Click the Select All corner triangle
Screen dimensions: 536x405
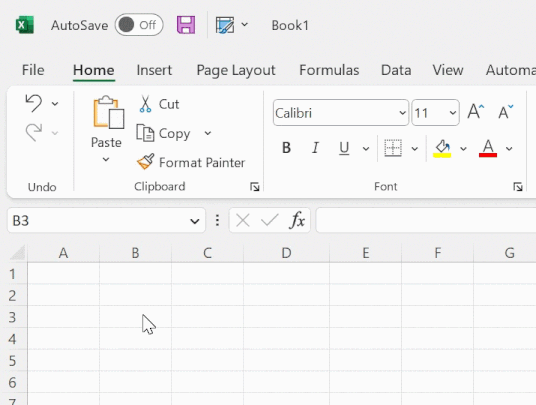point(17,253)
